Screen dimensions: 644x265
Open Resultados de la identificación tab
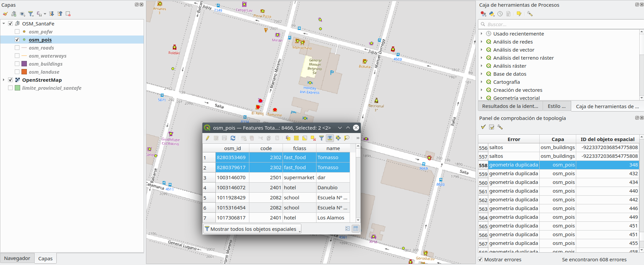click(510, 106)
